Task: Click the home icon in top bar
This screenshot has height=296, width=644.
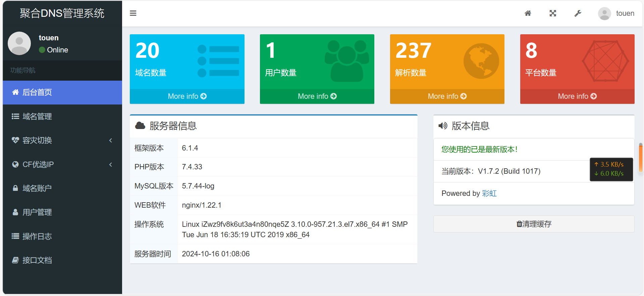Action: (x=528, y=13)
